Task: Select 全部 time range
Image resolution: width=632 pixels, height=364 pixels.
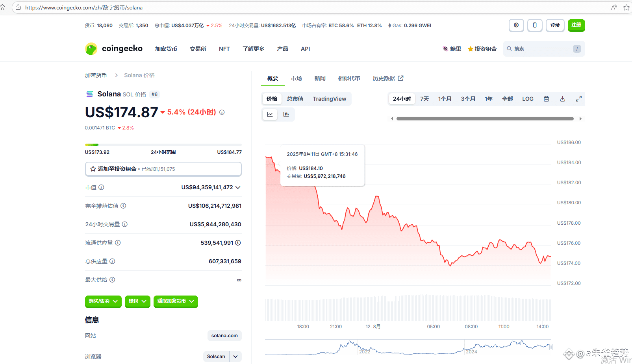Action: point(508,99)
